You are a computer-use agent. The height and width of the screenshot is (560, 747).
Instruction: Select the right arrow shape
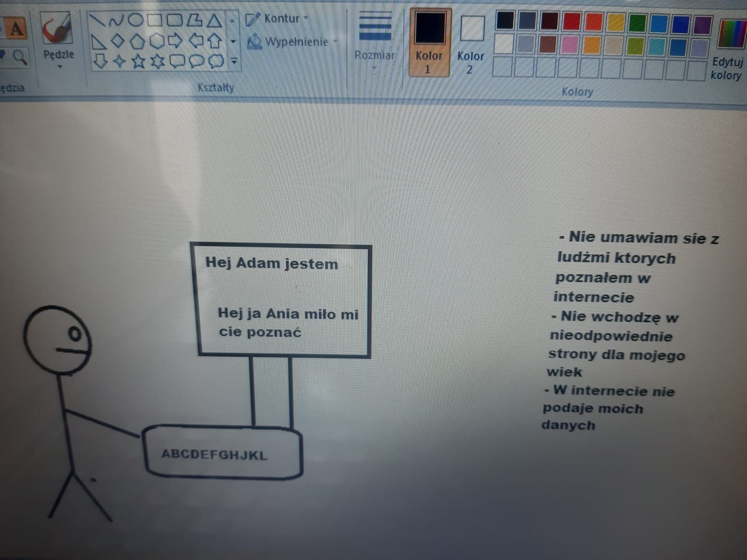click(175, 41)
